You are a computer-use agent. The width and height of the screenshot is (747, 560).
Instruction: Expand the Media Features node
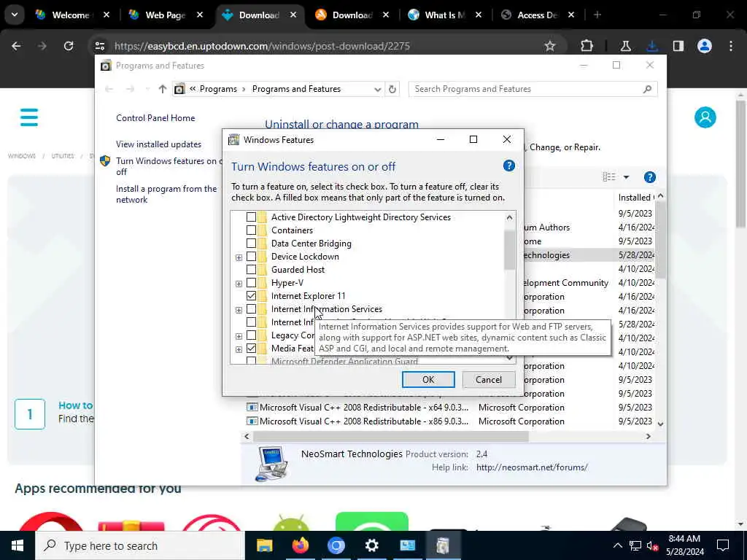click(239, 349)
